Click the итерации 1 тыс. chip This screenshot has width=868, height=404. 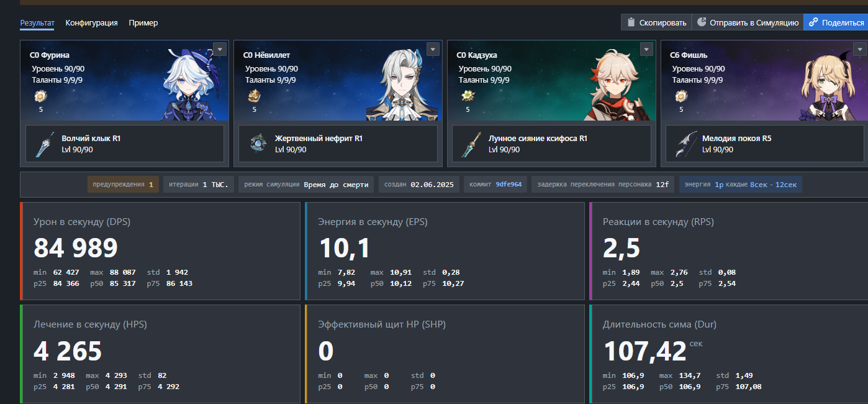pyautogui.click(x=199, y=185)
